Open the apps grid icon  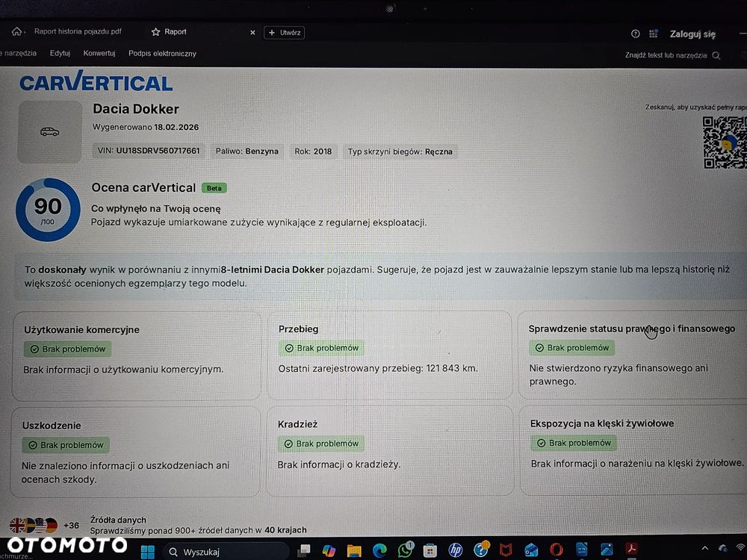pos(653,34)
